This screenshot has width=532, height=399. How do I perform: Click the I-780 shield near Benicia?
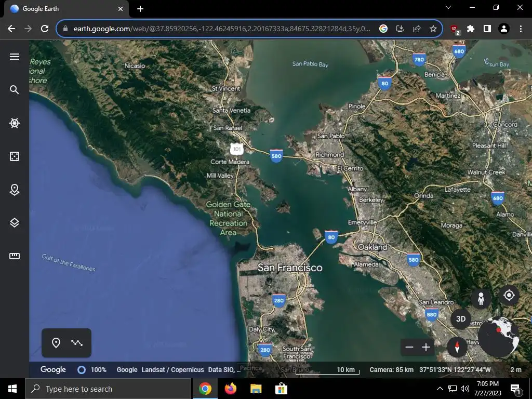tap(419, 60)
